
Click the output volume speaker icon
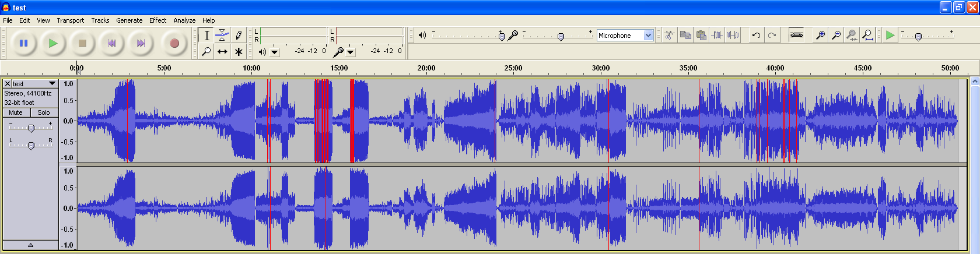422,35
